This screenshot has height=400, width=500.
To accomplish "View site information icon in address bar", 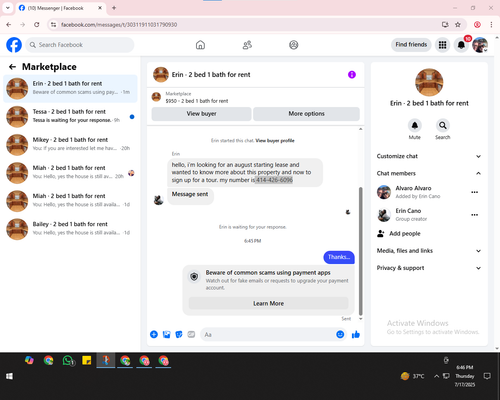I will [53, 25].
